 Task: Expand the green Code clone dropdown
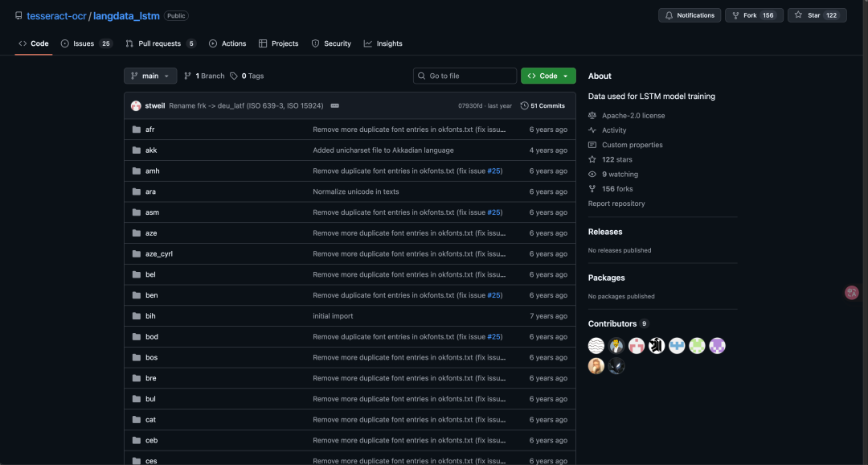[x=548, y=76]
